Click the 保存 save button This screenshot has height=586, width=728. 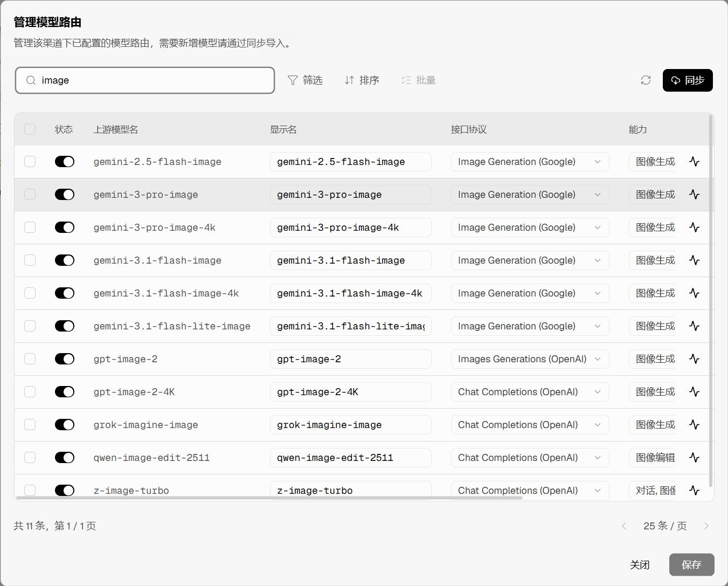click(691, 564)
